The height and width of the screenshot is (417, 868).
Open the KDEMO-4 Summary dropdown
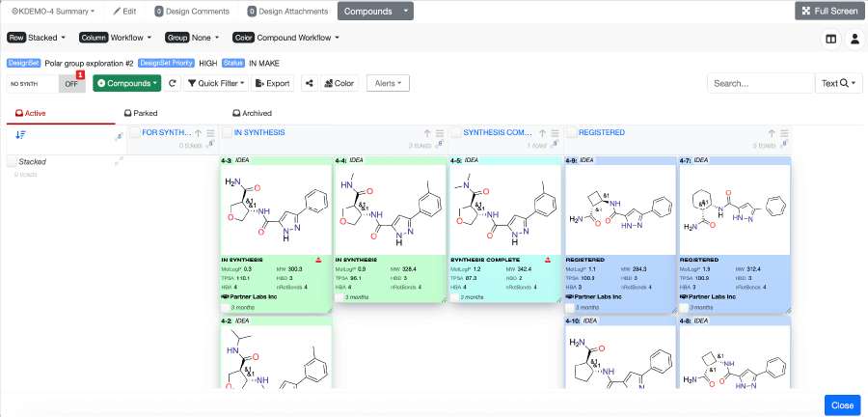[53, 11]
